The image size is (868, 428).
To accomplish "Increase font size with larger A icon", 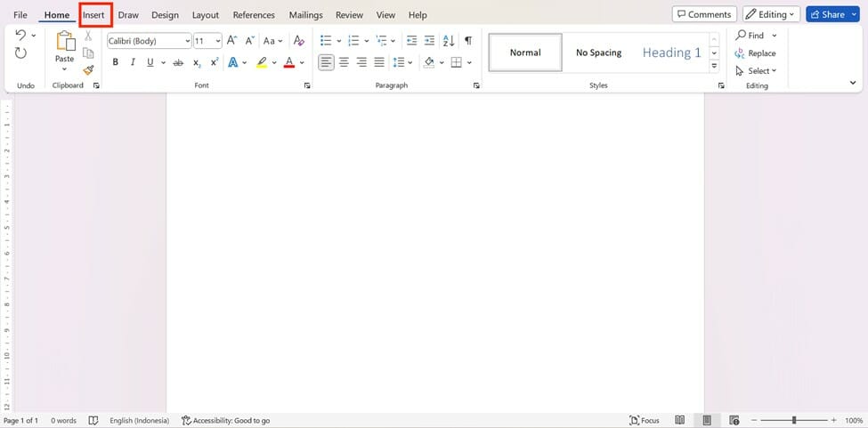I will point(232,40).
